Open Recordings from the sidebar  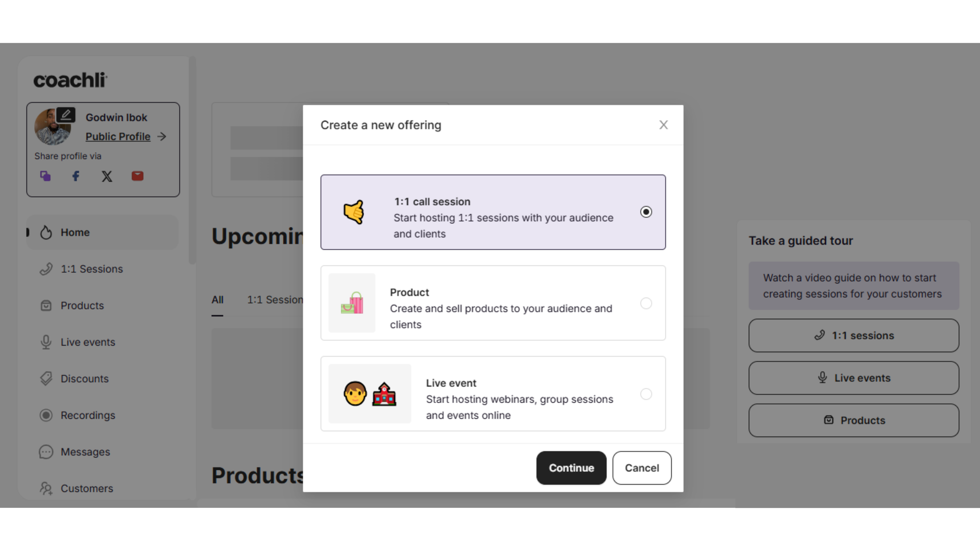point(88,415)
